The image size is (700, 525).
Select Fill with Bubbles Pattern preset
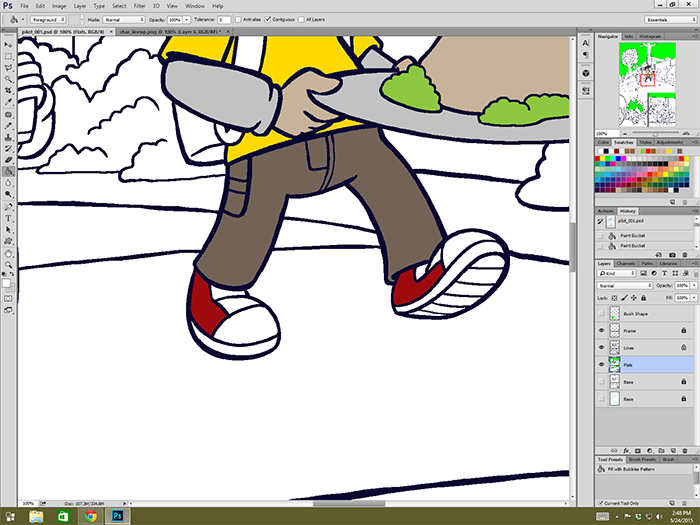point(645,469)
